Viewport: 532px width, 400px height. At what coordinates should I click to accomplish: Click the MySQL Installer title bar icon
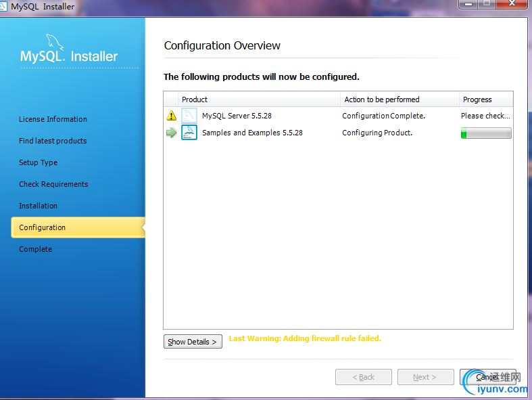click(x=3, y=6)
